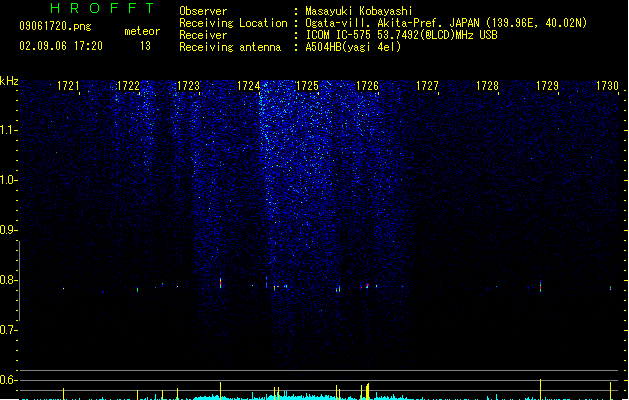Click the 1728 time marker

tap(487, 86)
